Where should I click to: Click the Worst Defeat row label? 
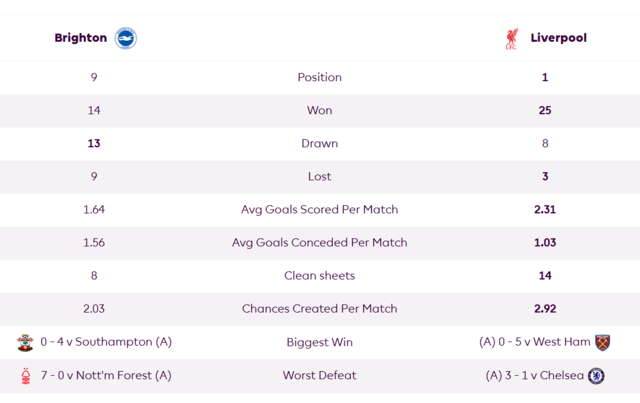coord(320,375)
